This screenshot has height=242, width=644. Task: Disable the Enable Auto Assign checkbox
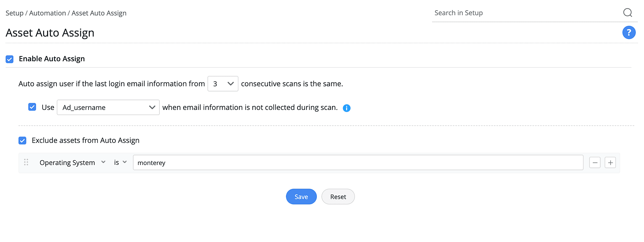(x=10, y=59)
